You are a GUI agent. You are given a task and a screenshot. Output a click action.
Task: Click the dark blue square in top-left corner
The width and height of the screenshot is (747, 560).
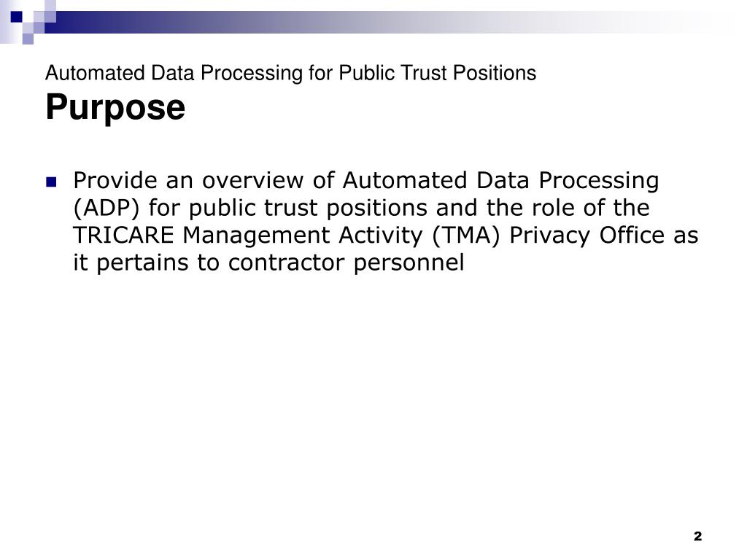pos(16,17)
